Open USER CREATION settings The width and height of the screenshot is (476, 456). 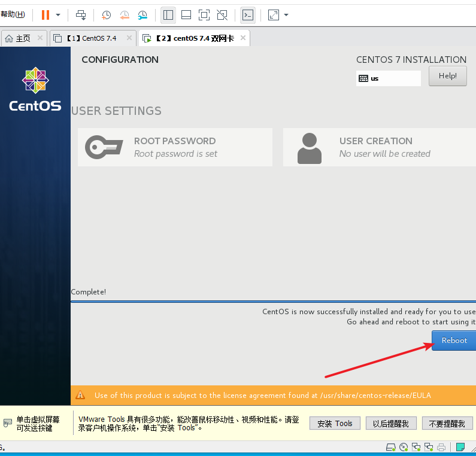pos(380,147)
